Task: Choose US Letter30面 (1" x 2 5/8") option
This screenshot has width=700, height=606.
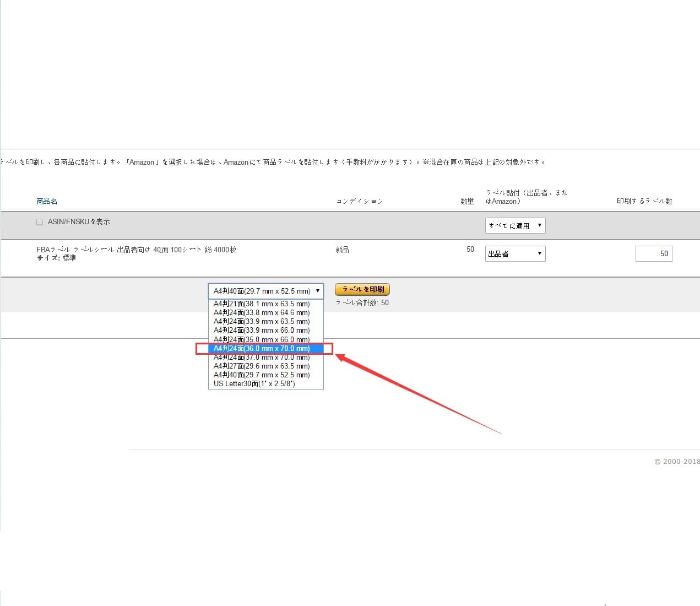Action: pyautogui.click(x=254, y=383)
